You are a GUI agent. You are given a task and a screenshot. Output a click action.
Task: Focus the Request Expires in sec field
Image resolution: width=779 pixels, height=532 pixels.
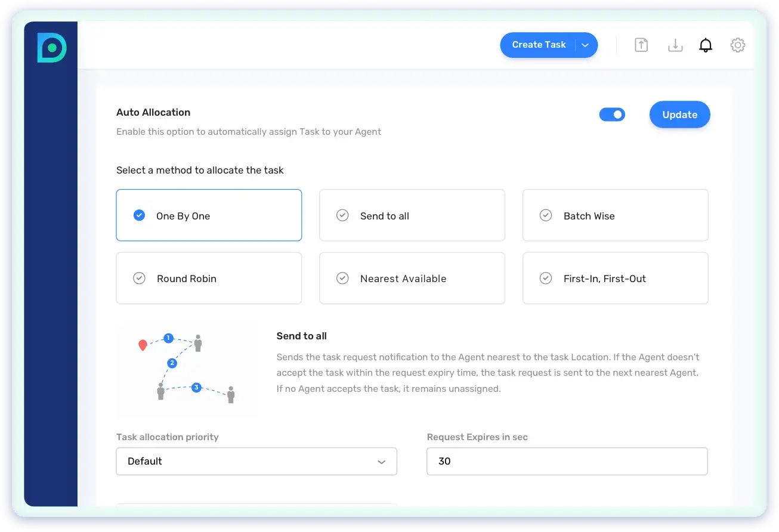point(567,461)
